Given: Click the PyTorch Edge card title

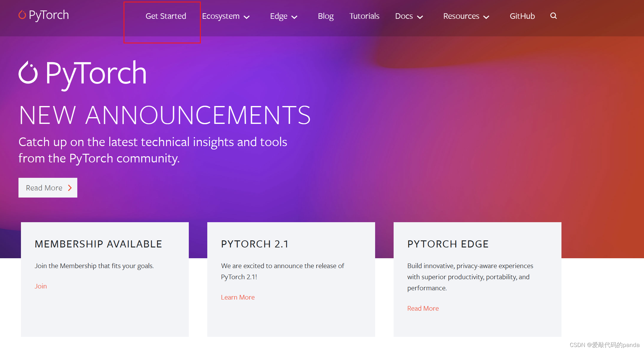Looking at the screenshot, I should (448, 244).
